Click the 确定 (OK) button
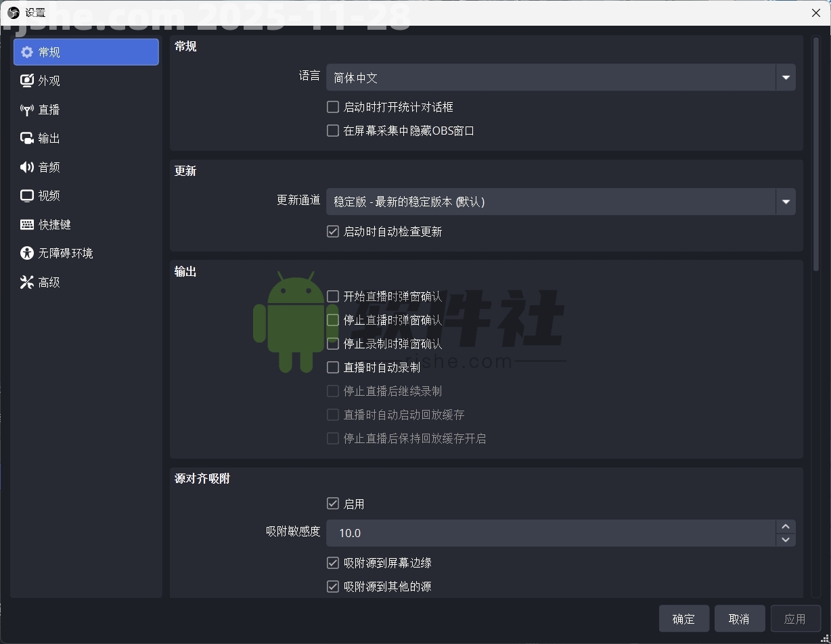 click(x=683, y=618)
